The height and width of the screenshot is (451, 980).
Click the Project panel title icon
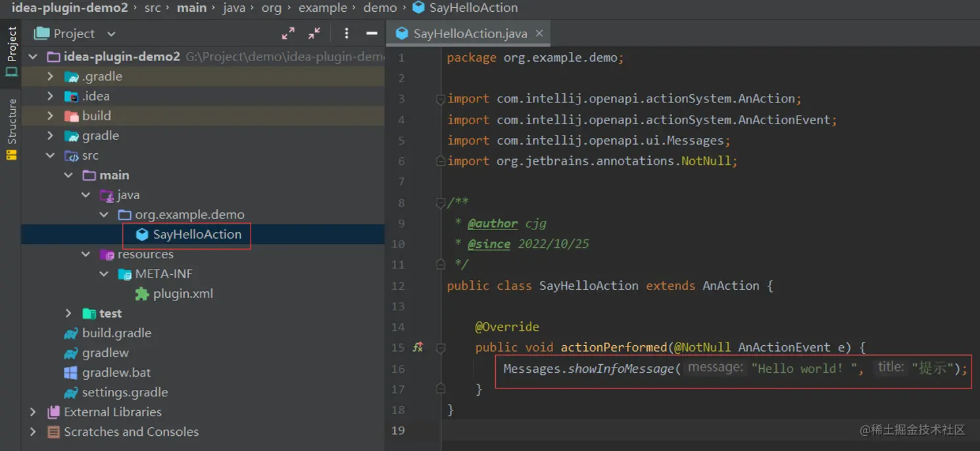[42, 34]
